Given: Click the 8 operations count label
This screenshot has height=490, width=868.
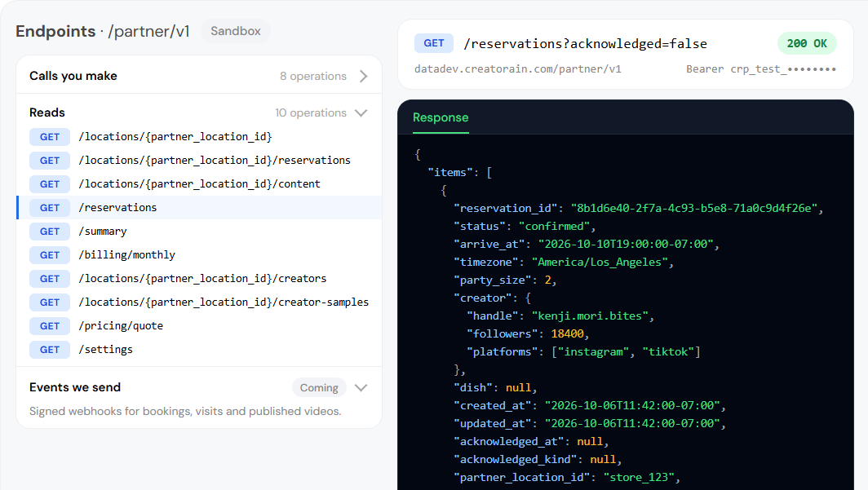Looking at the screenshot, I should point(312,77).
